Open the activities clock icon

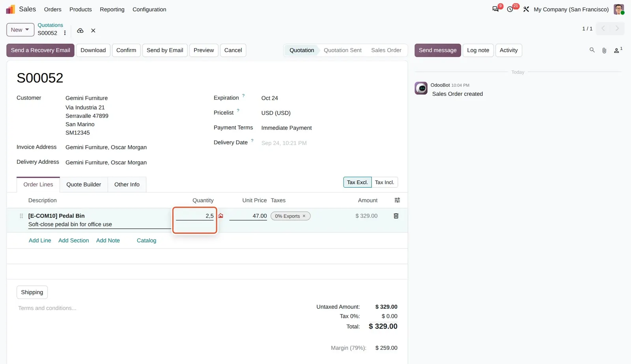point(510,9)
